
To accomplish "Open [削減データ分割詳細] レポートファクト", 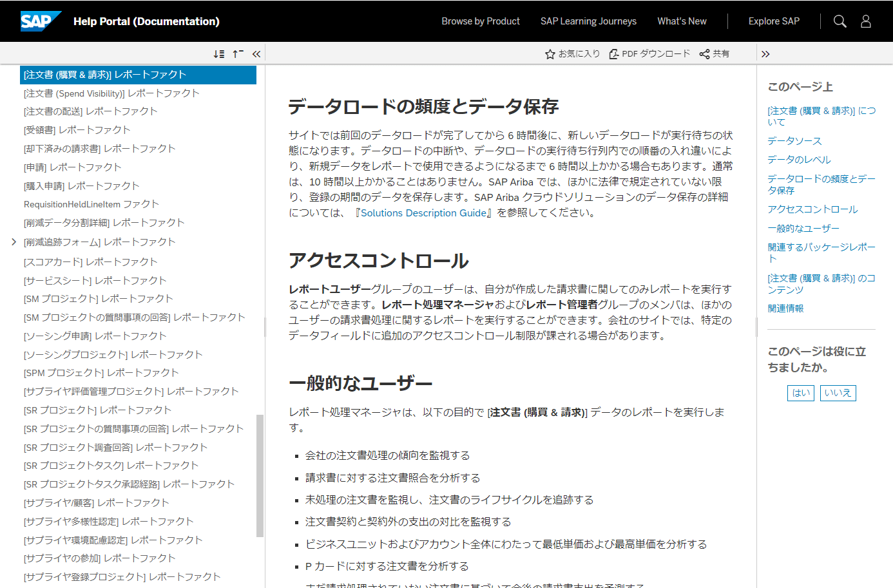I will [104, 223].
